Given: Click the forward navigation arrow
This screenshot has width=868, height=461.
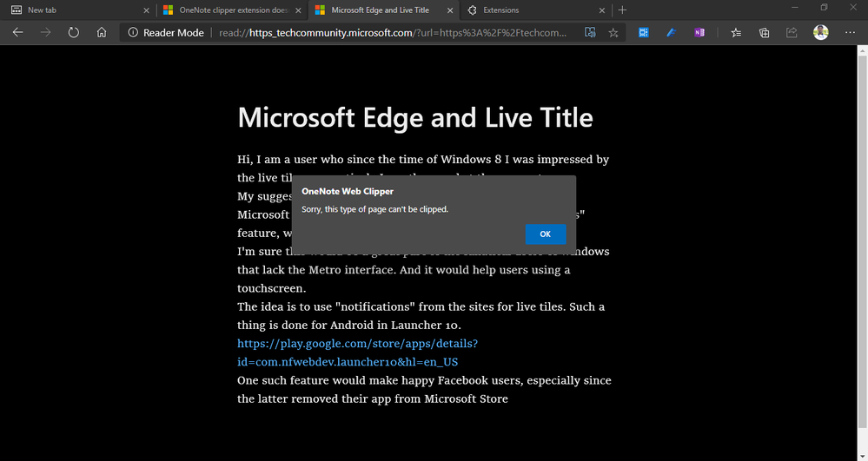Looking at the screenshot, I should click(45, 33).
